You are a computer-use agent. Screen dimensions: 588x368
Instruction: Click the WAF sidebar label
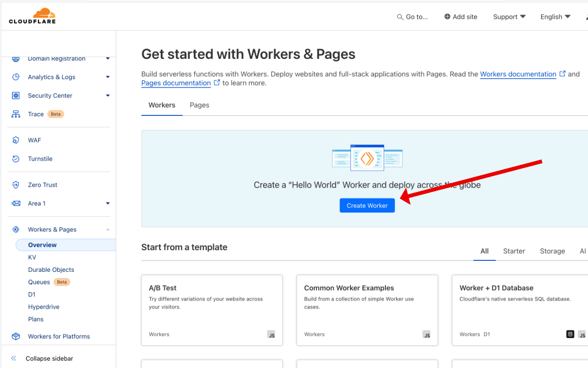(34, 140)
